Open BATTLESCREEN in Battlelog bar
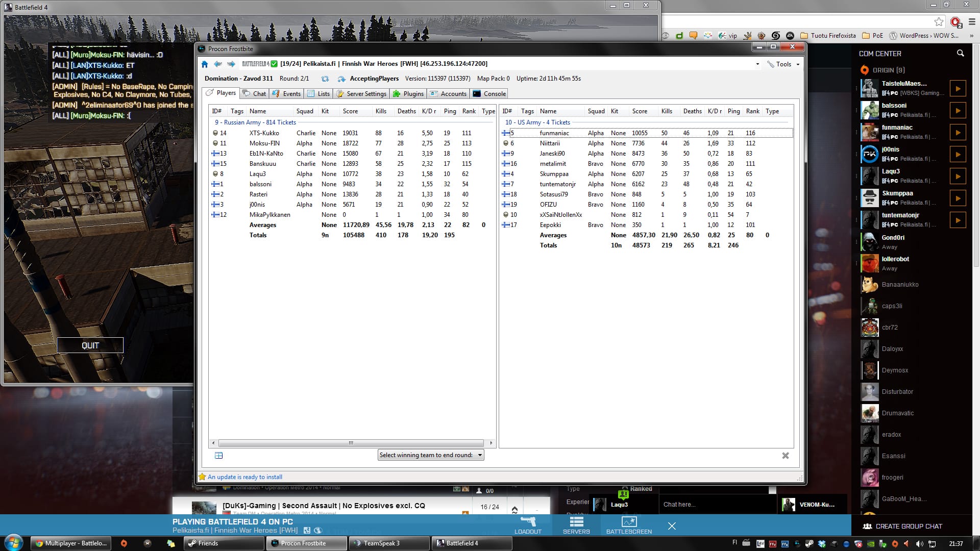This screenshot has width=980, height=551. tap(629, 524)
